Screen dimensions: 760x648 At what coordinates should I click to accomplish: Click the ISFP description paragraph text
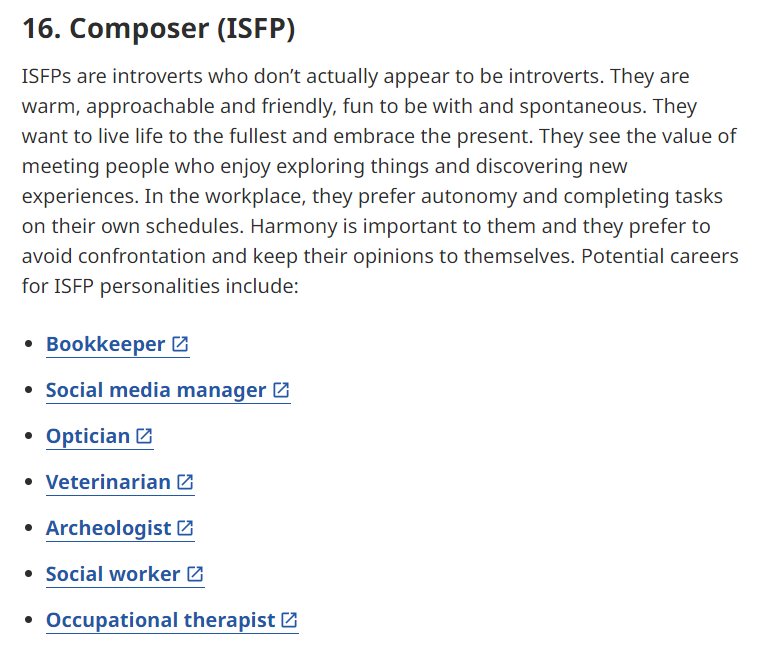point(380,181)
